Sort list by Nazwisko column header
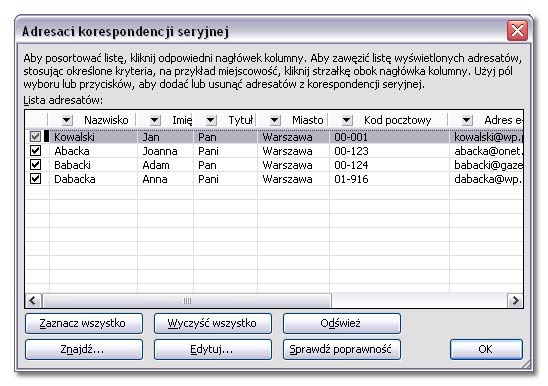The image size is (548, 386). point(106,120)
